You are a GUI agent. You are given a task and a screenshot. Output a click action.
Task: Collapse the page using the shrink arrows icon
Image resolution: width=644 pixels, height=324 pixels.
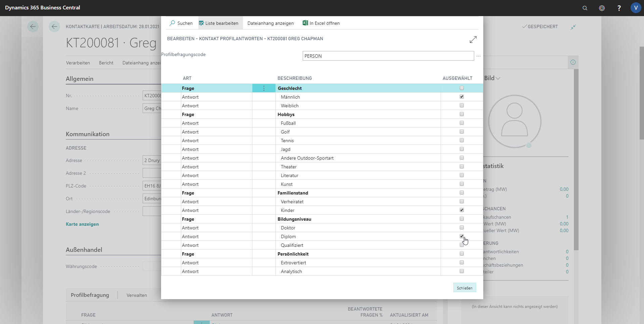573,27
